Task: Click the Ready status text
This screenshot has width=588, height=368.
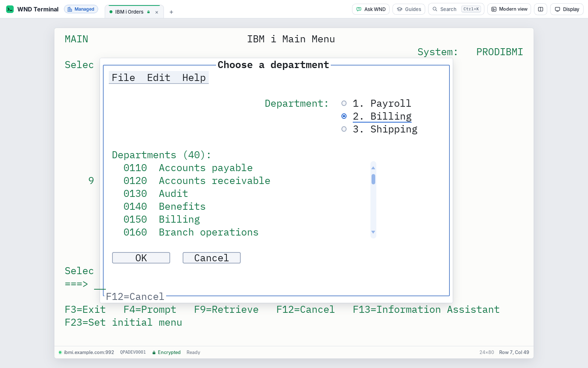Action: tap(193, 353)
